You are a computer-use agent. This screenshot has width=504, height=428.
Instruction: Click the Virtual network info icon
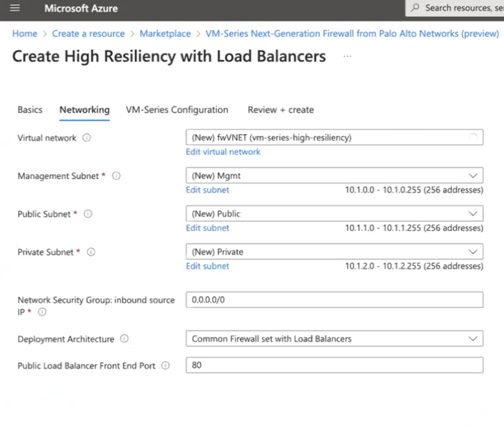(x=86, y=138)
